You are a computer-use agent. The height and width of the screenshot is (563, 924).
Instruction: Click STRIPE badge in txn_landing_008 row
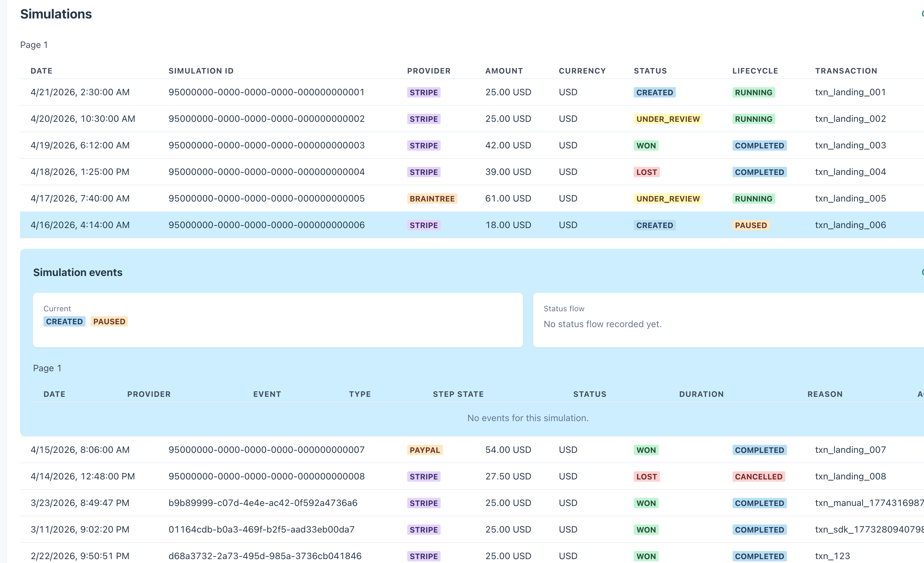424,477
